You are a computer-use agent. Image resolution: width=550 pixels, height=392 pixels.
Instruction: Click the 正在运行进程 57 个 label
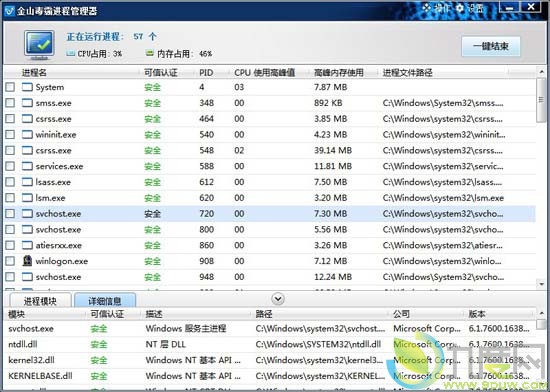[112, 36]
